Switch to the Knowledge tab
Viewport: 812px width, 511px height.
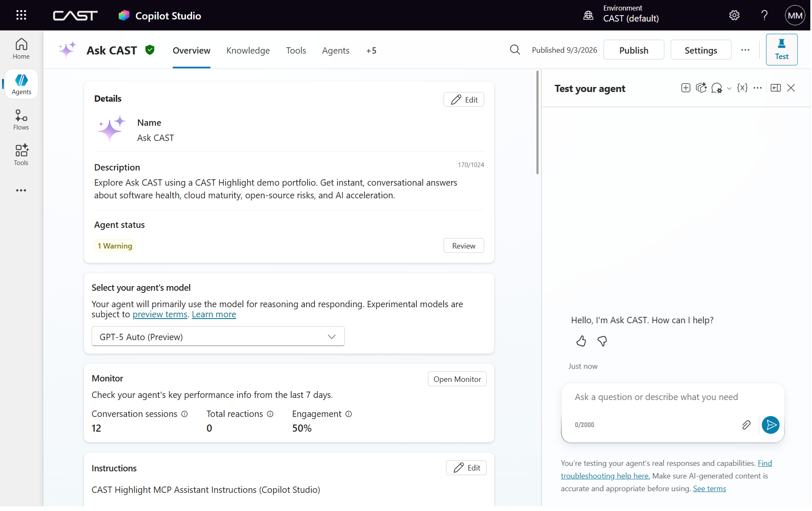(x=248, y=51)
